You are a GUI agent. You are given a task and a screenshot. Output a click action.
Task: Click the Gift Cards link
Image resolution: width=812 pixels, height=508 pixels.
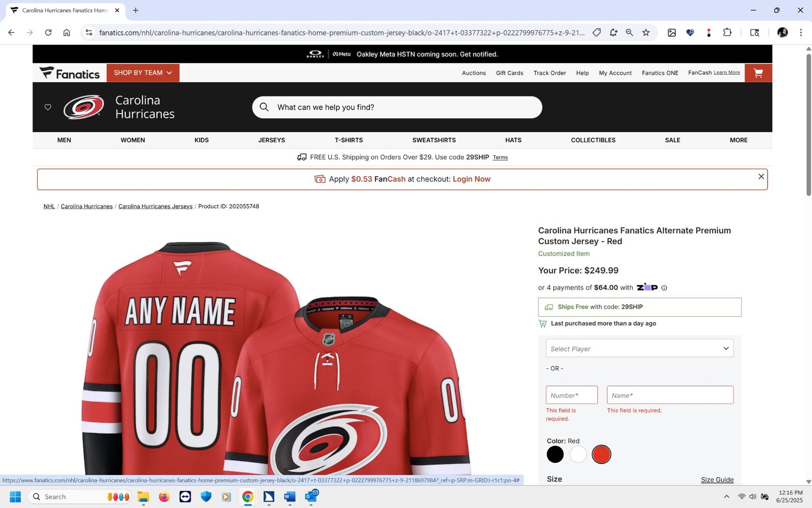coord(510,73)
